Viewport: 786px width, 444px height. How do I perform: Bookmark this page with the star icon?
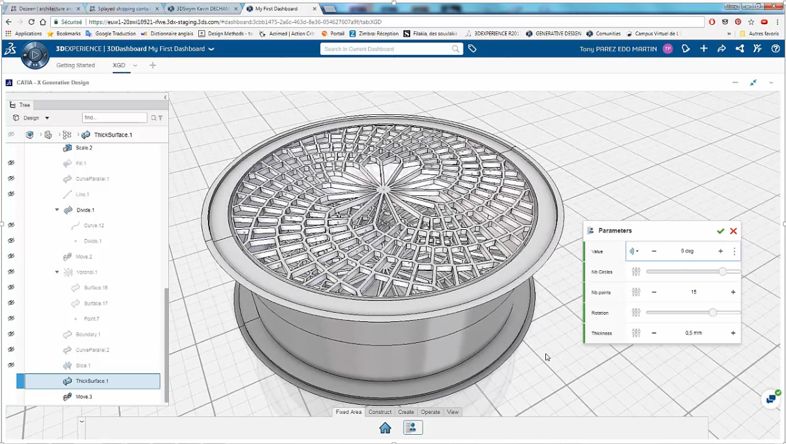[751, 22]
